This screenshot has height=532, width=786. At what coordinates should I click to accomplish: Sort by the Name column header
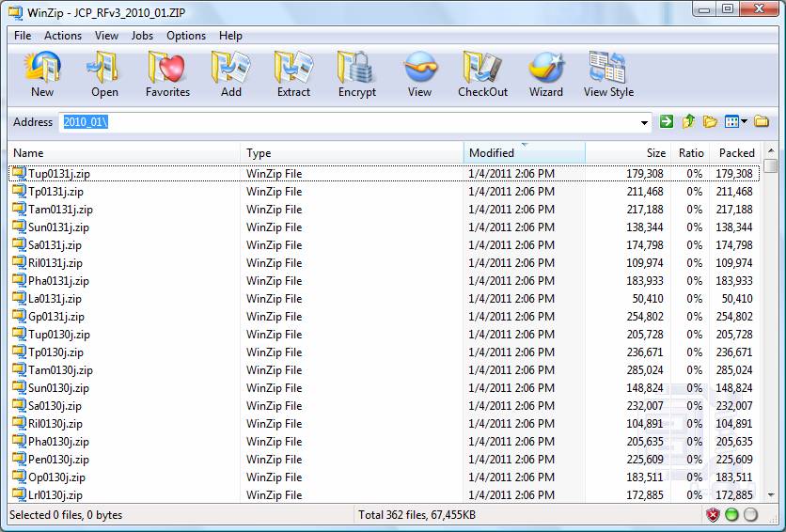coord(124,153)
